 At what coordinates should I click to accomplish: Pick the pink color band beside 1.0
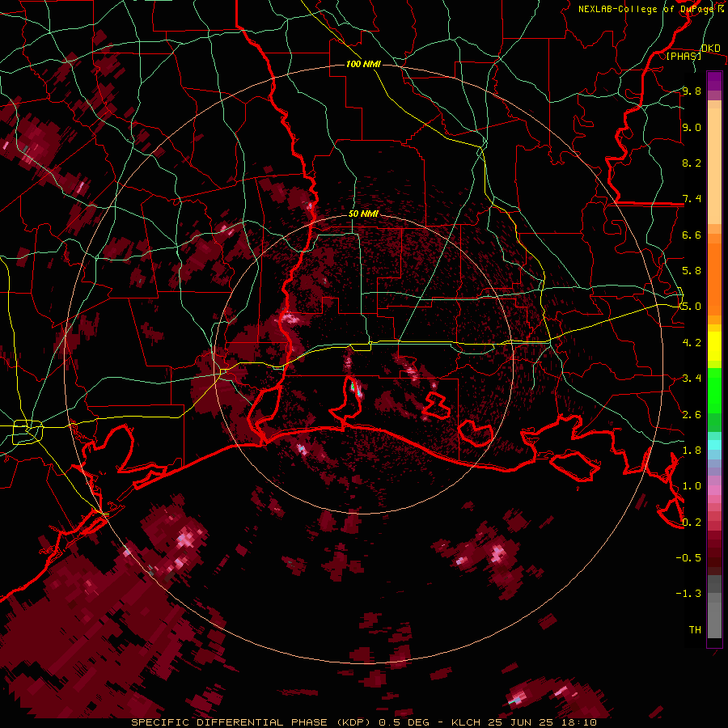coord(714,490)
